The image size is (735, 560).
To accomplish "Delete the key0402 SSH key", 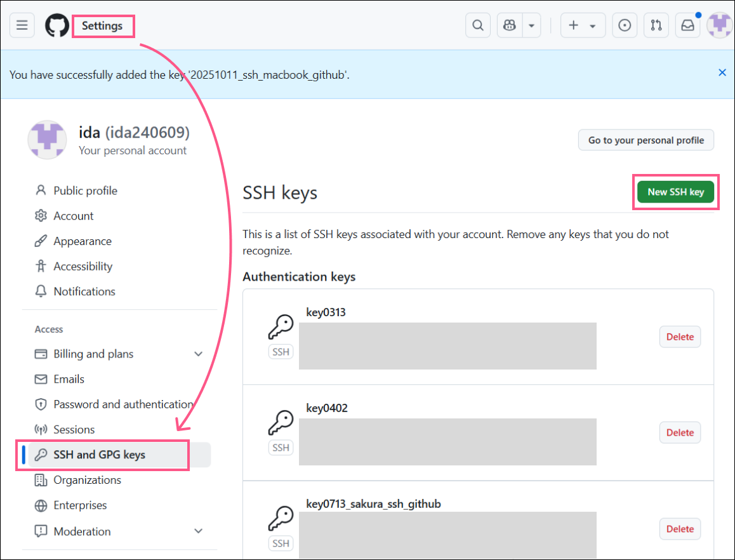I will click(x=680, y=432).
